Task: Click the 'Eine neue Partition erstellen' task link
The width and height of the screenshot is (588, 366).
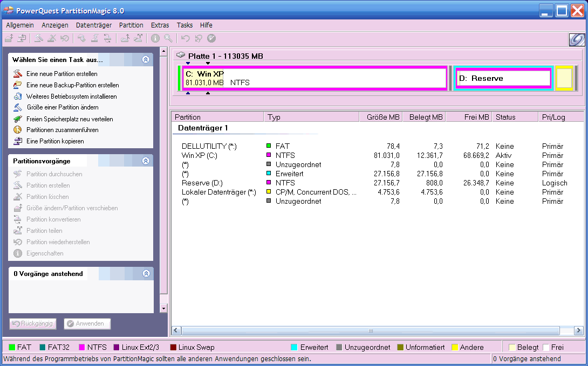Action: click(62, 74)
